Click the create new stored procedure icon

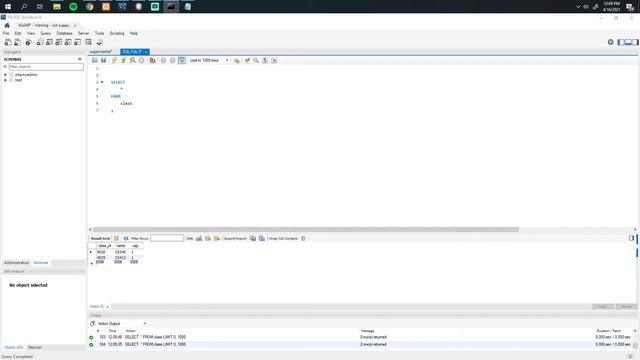coord(68,42)
